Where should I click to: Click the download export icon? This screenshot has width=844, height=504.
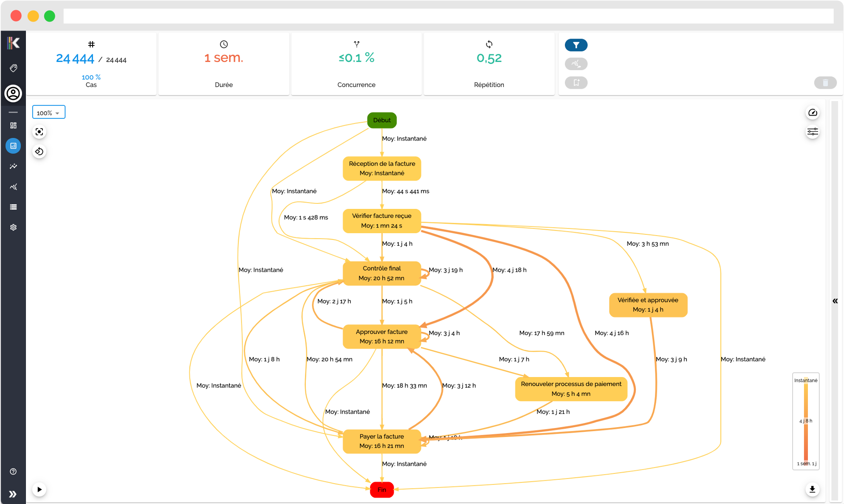[x=812, y=489]
